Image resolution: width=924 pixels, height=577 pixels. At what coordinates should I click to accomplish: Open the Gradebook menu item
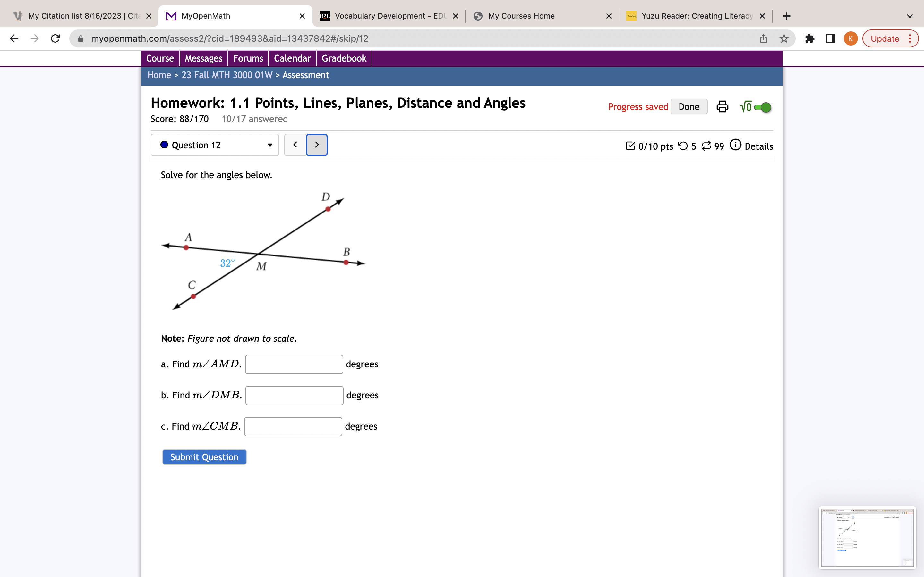click(x=344, y=58)
